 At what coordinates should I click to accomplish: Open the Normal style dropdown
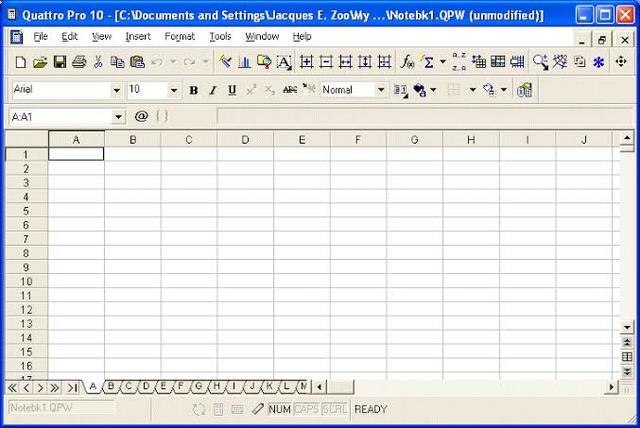click(381, 90)
